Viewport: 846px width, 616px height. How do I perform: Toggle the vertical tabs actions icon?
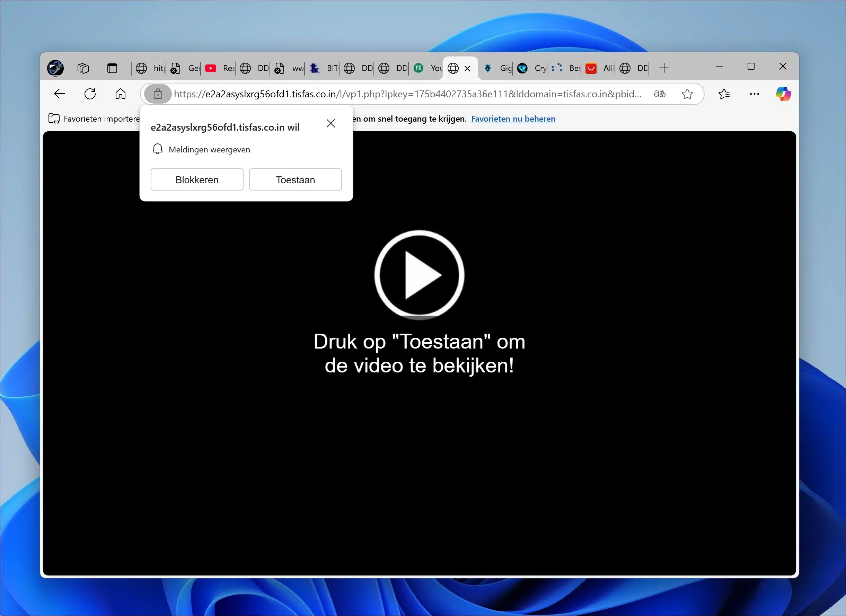(112, 68)
